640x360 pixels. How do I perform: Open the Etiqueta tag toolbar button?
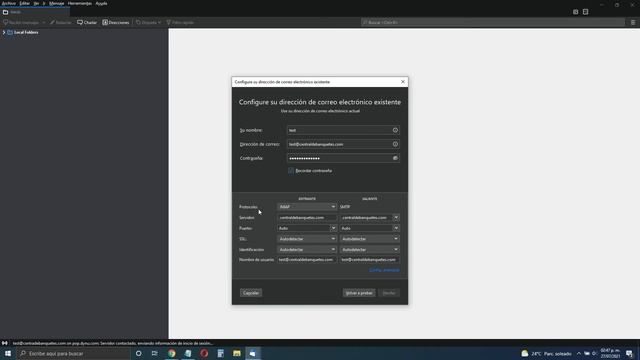click(x=148, y=22)
